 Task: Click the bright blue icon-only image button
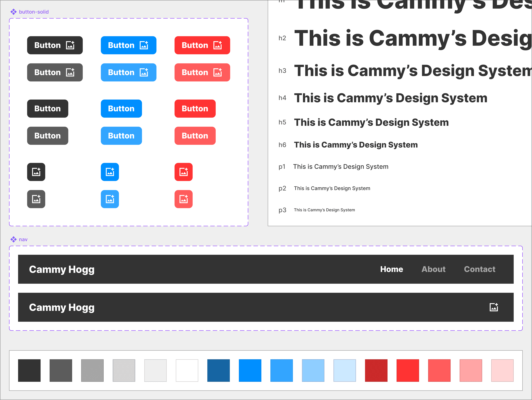[110, 172]
